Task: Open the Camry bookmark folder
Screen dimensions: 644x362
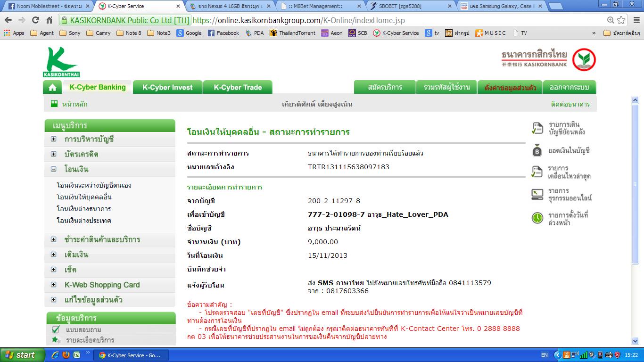Action: coord(99,33)
